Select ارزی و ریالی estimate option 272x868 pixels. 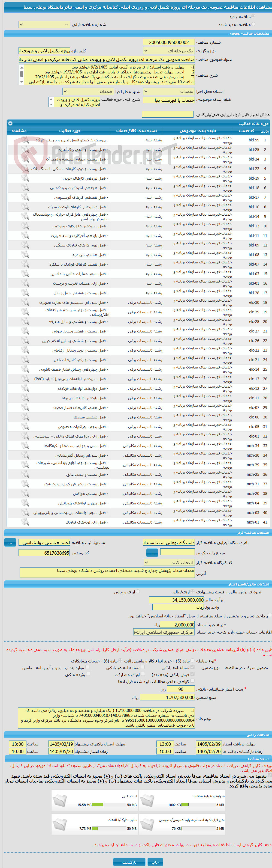point(138,591)
